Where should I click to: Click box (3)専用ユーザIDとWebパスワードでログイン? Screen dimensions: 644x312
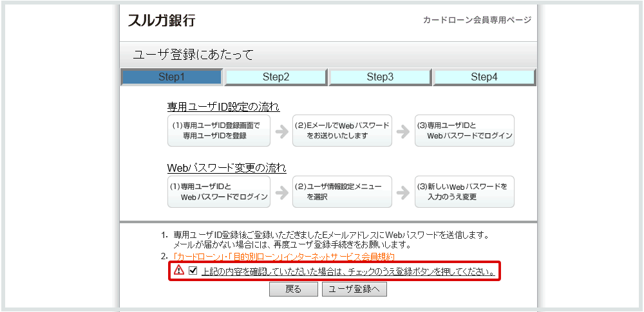click(x=464, y=131)
